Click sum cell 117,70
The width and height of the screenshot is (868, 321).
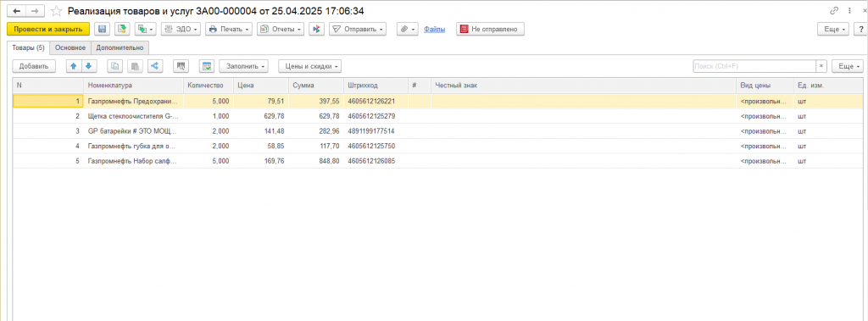tap(316, 147)
